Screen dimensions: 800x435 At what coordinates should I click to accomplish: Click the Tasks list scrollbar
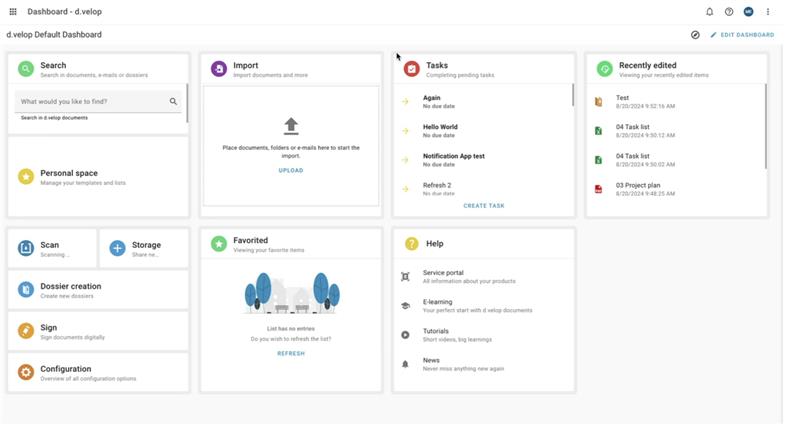572,95
